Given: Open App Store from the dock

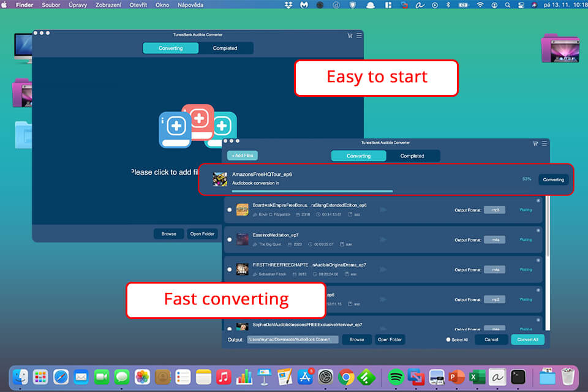Looking at the screenshot, I should coord(305,377).
